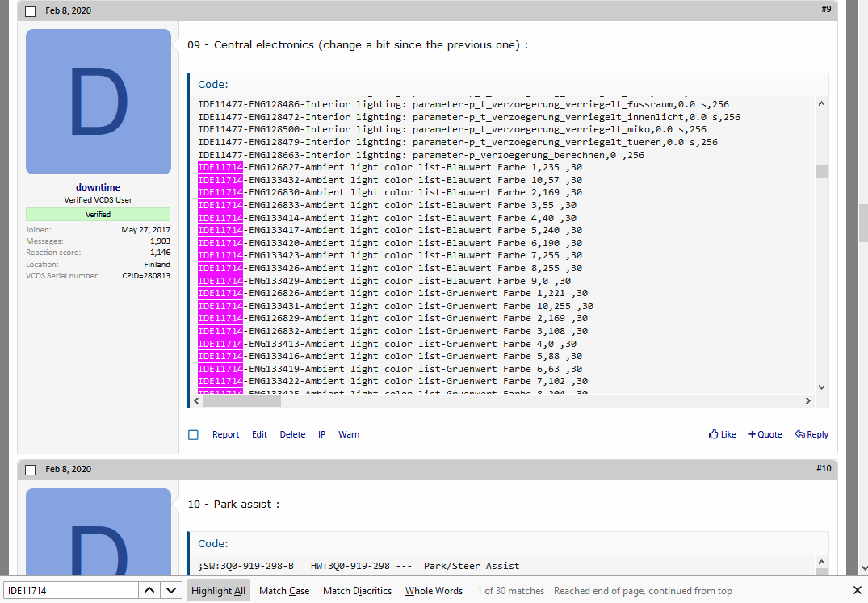
Task: Enable Whole Words search option
Action: (434, 591)
